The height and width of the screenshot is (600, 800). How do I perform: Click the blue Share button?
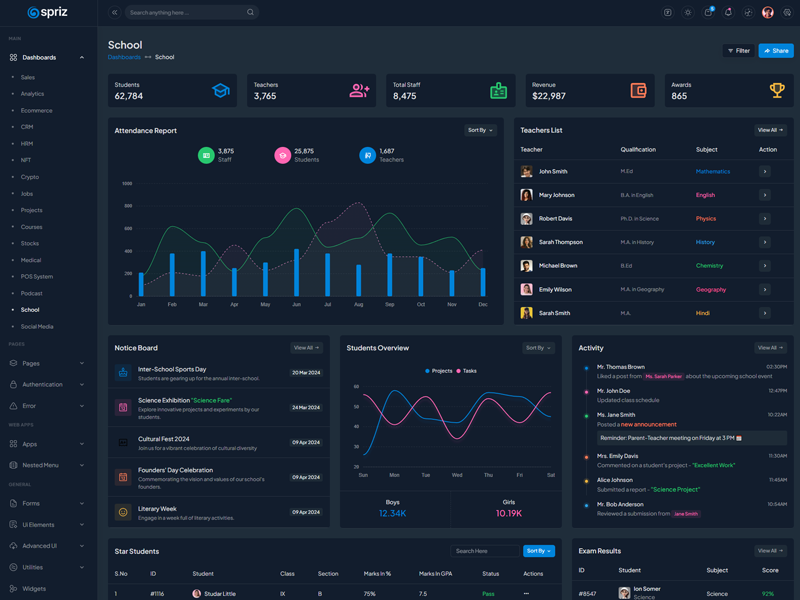point(776,50)
